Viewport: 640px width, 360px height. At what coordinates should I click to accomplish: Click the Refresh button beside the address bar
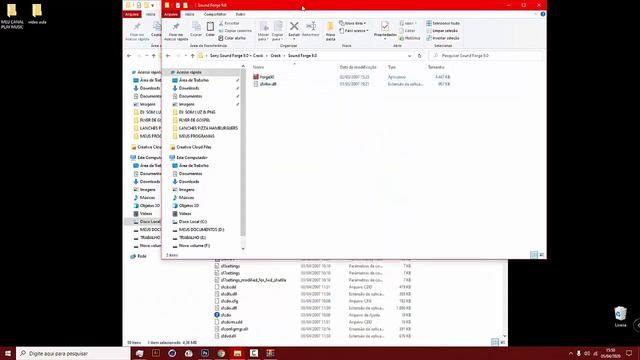[x=419, y=56]
